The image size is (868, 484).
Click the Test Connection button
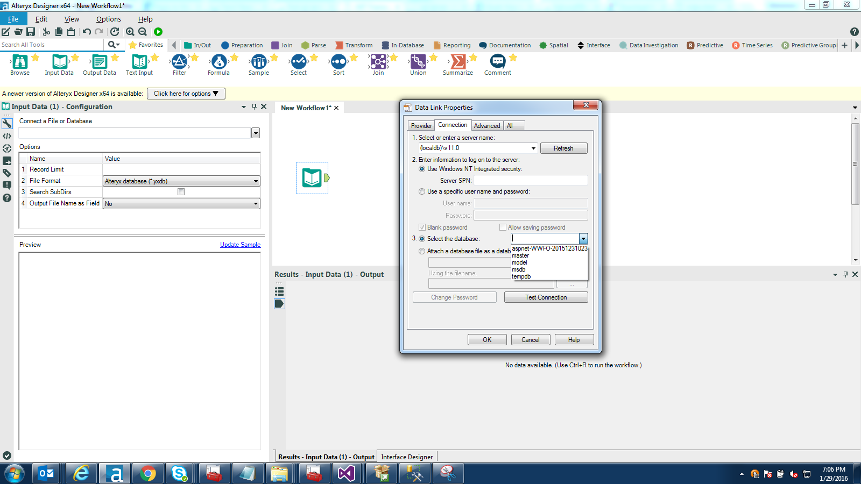tap(546, 297)
